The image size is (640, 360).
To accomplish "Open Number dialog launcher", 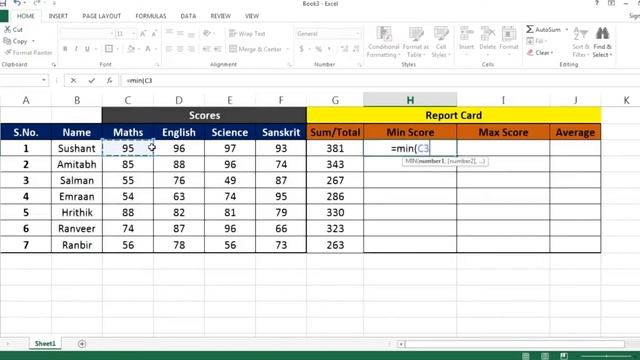I will (x=360, y=65).
